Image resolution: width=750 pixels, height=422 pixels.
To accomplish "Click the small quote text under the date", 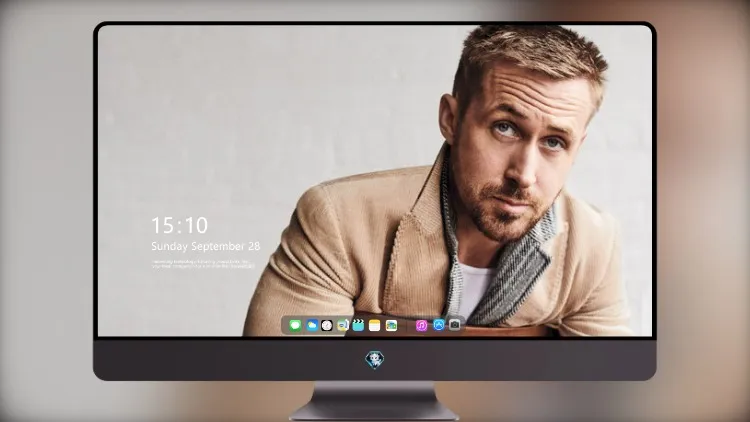I will pyautogui.click(x=203, y=264).
